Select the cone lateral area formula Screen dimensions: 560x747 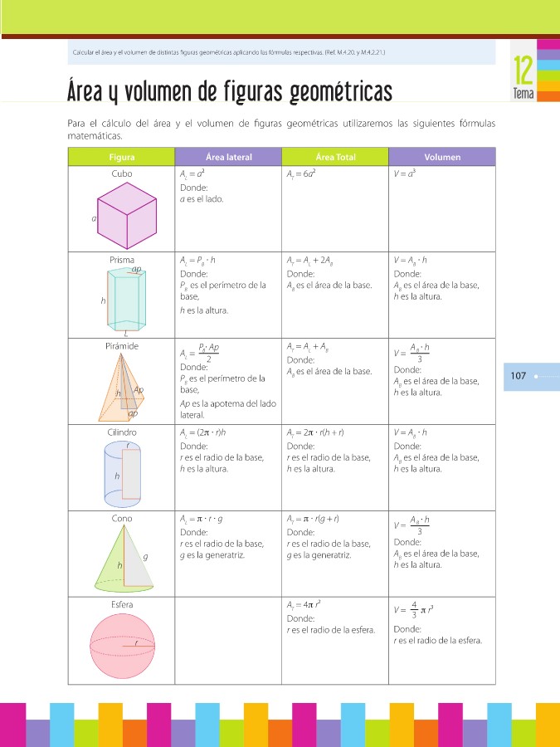point(202,519)
